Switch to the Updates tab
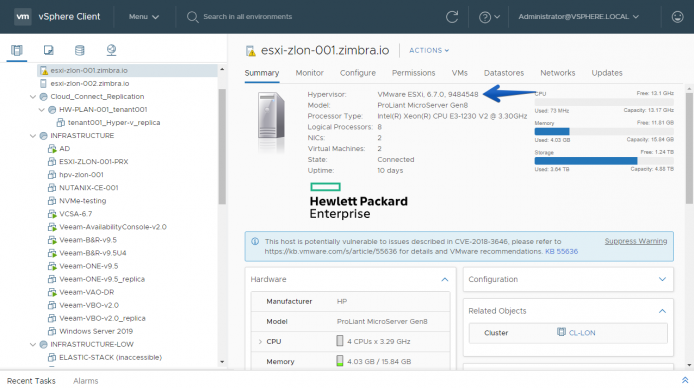 click(x=607, y=73)
